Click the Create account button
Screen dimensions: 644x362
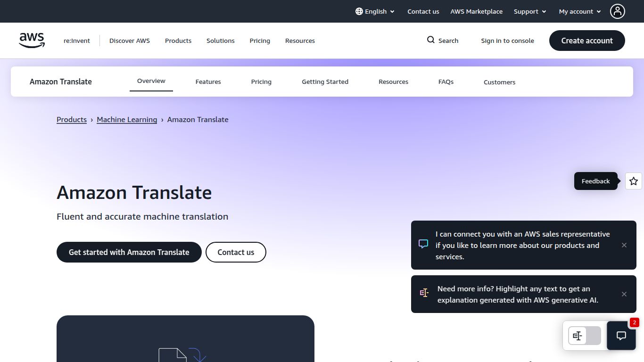(x=586, y=41)
